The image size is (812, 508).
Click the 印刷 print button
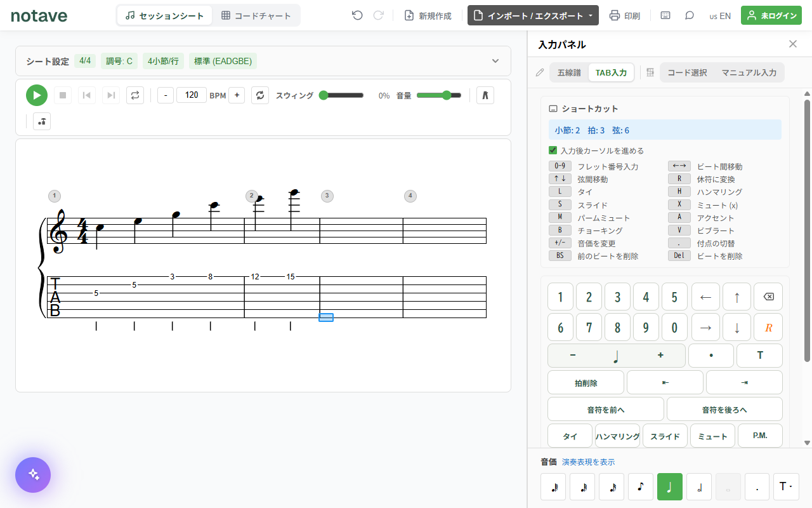tap(625, 15)
